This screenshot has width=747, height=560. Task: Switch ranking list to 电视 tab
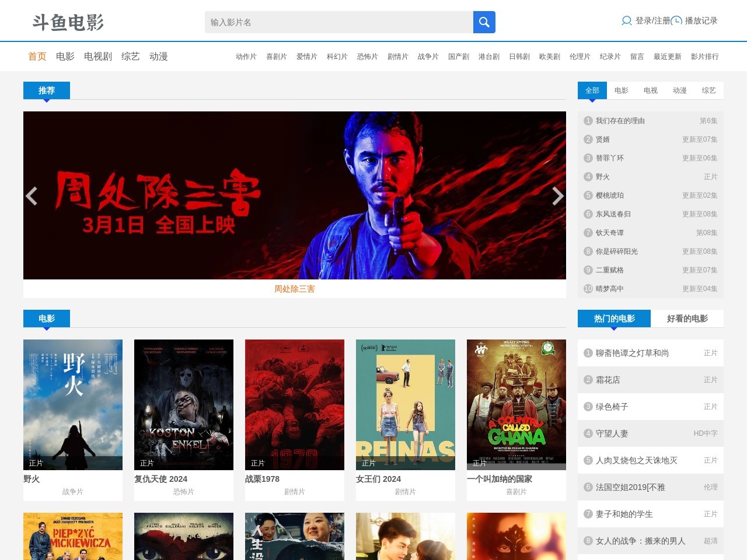click(x=650, y=90)
